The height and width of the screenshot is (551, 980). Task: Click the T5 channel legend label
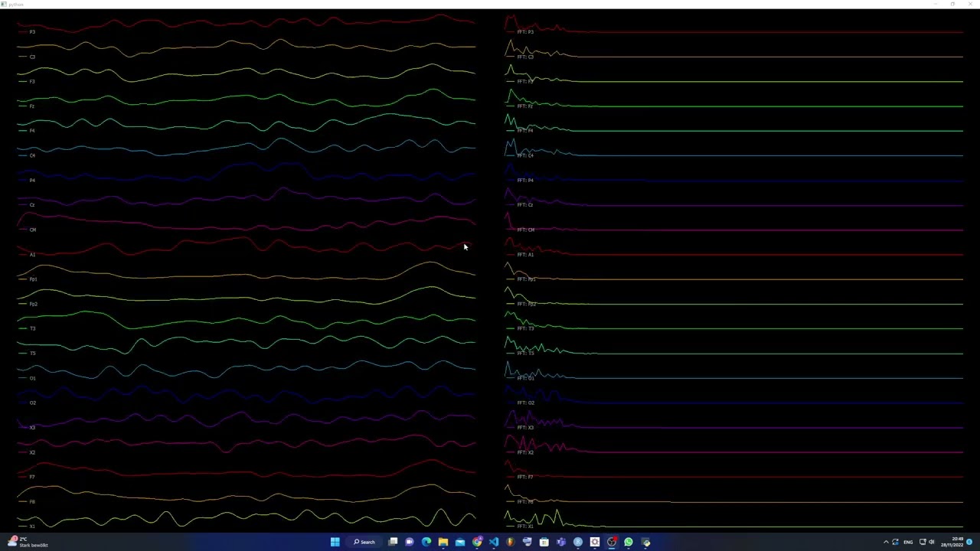32,354
